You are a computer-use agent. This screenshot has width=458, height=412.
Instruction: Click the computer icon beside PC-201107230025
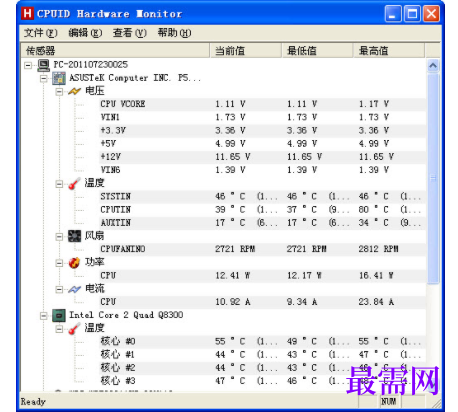click(43, 65)
